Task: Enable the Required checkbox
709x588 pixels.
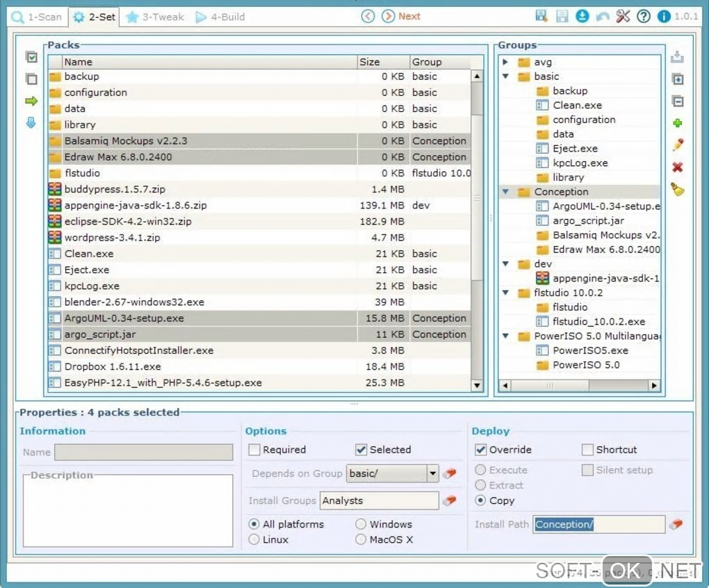Action: (254, 450)
